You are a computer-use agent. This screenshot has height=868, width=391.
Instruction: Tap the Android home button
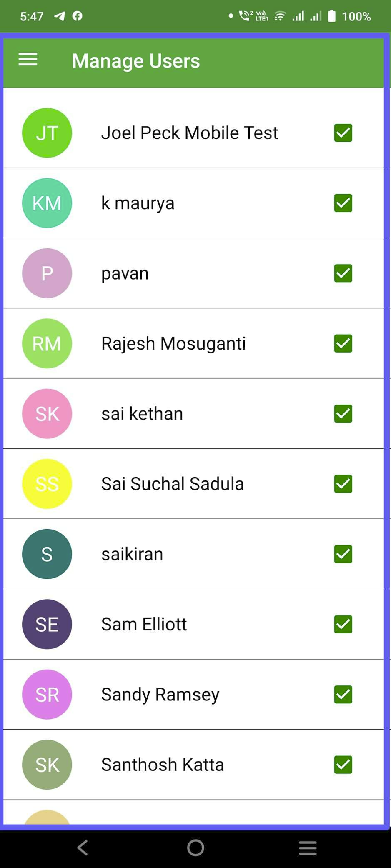(195, 848)
